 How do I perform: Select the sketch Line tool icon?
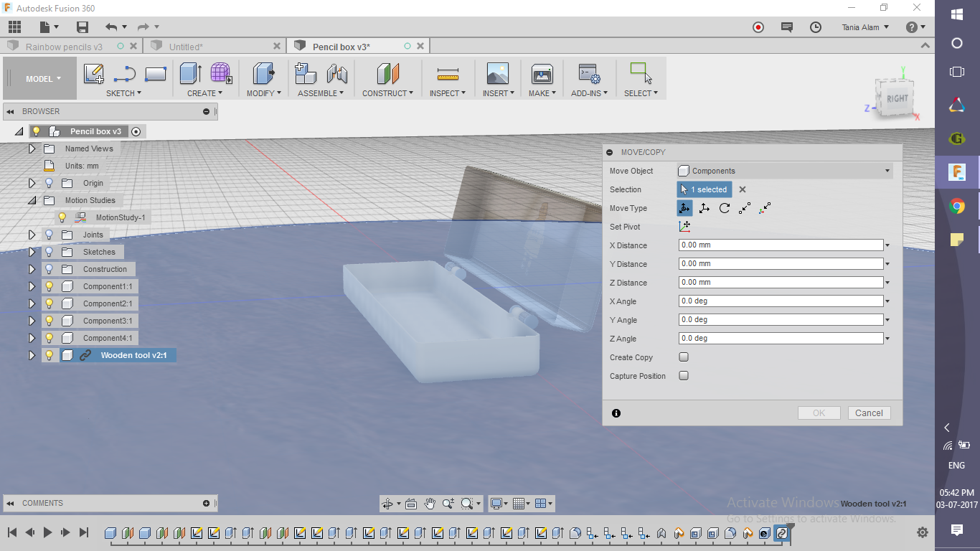(125, 74)
